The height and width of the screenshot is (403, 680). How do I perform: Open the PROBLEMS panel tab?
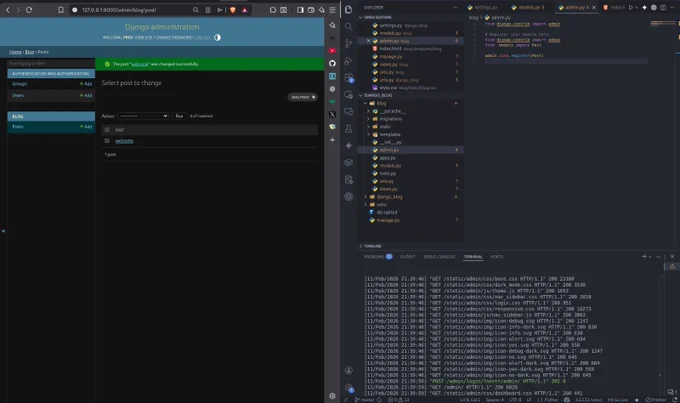(374, 257)
